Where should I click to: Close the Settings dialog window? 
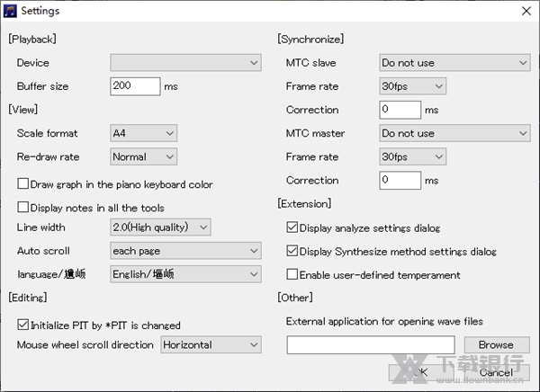pos(525,10)
